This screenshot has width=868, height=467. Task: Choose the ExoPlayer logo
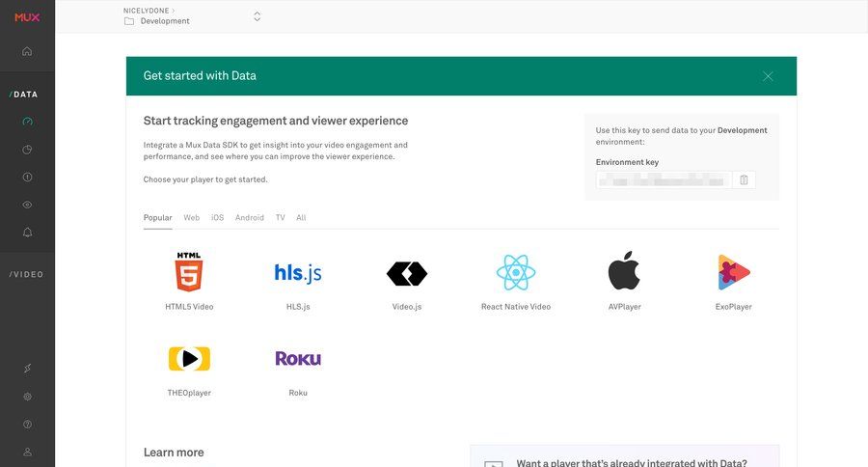coord(734,272)
